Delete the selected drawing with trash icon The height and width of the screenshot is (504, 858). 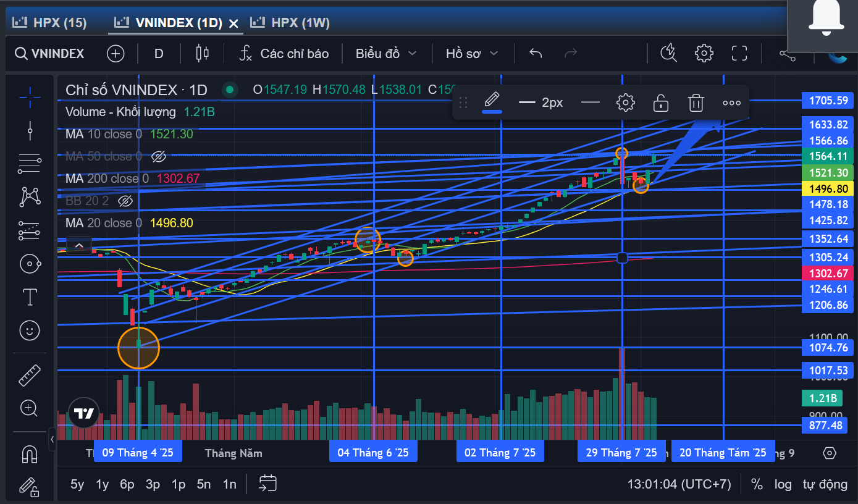(x=696, y=103)
